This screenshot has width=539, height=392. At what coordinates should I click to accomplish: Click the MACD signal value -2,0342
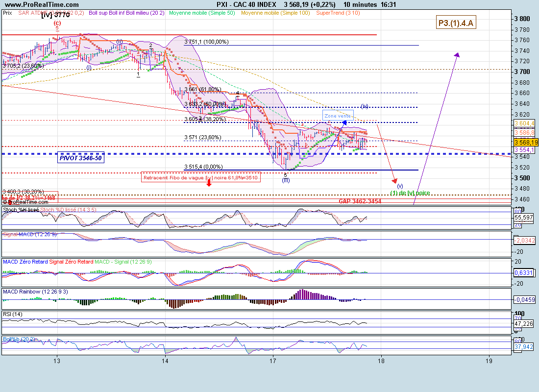coord(525,241)
